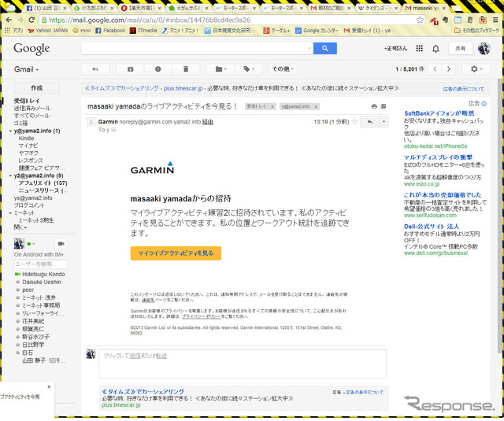Open the Gmail dropdown menu
The width and height of the screenshot is (504, 421).
coord(26,69)
